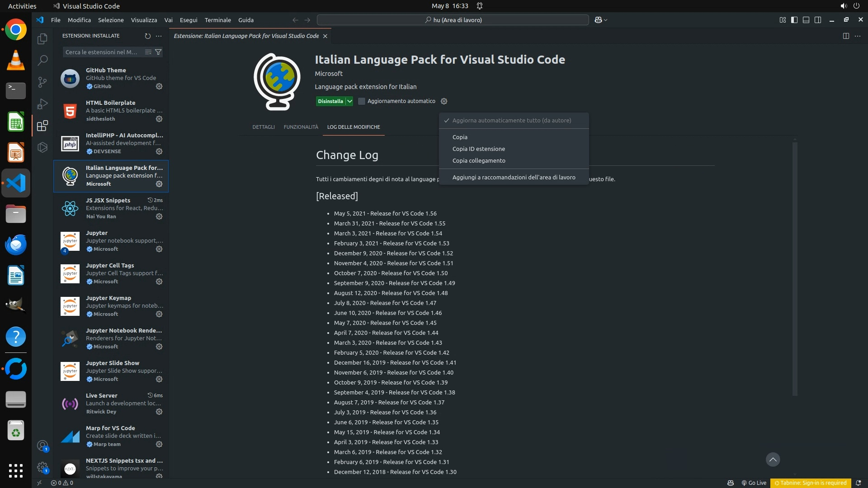Viewport: 868px width, 488px height.
Task: Filter extensions with the funnel icon
Action: point(158,52)
